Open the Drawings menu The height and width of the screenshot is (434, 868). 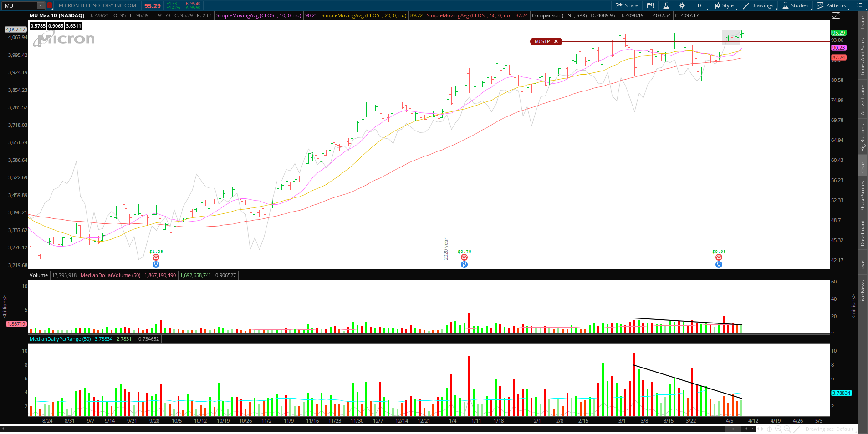pyautogui.click(x=758, y=5)
